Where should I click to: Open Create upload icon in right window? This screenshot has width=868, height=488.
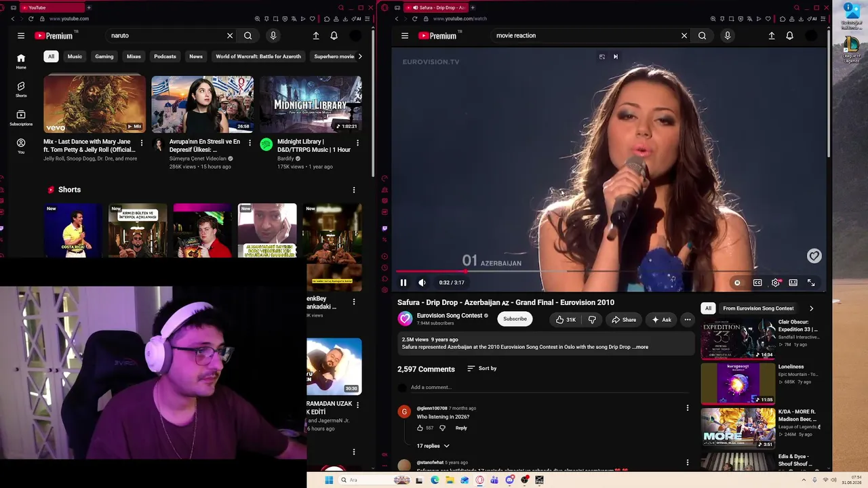772,36
